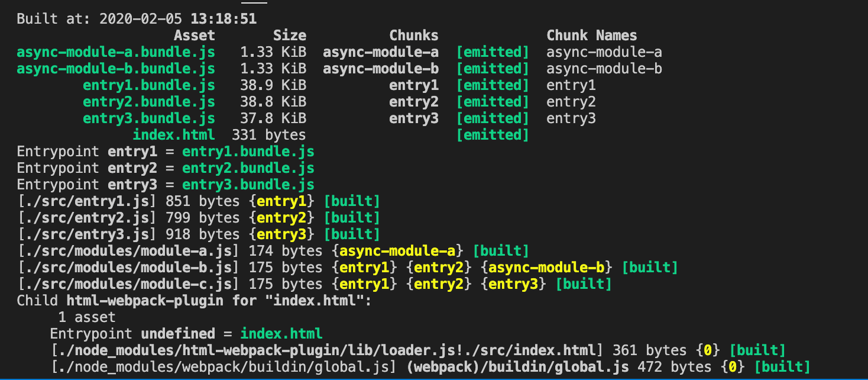Click index.html on the Entrypoint undefined line
Image resolution: width=868 pixels, height=380 pixels.
click(x=281, y=334)
